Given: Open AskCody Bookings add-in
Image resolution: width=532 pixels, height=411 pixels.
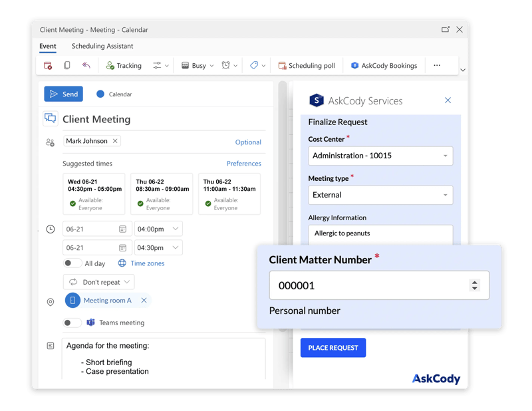Looking at the screenshot, I should (384, 65).
